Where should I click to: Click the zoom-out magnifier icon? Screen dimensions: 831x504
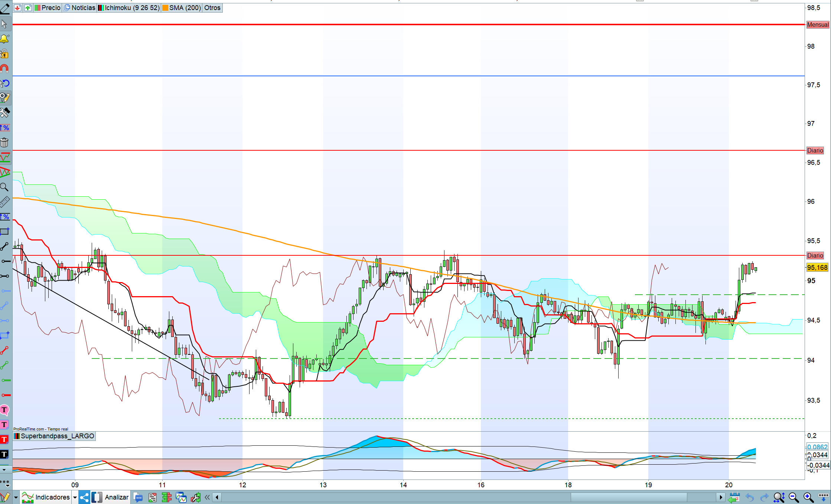coord(793,497)
